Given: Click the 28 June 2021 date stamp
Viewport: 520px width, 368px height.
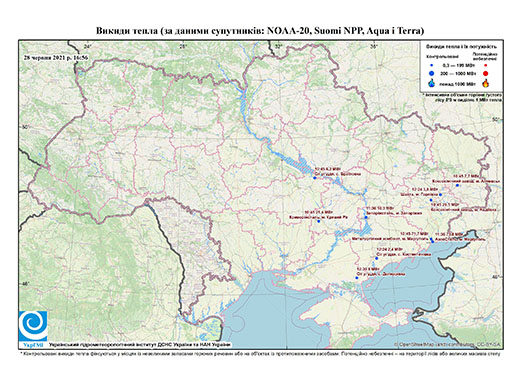Looking at the screenshot, I should coord(56,57).
